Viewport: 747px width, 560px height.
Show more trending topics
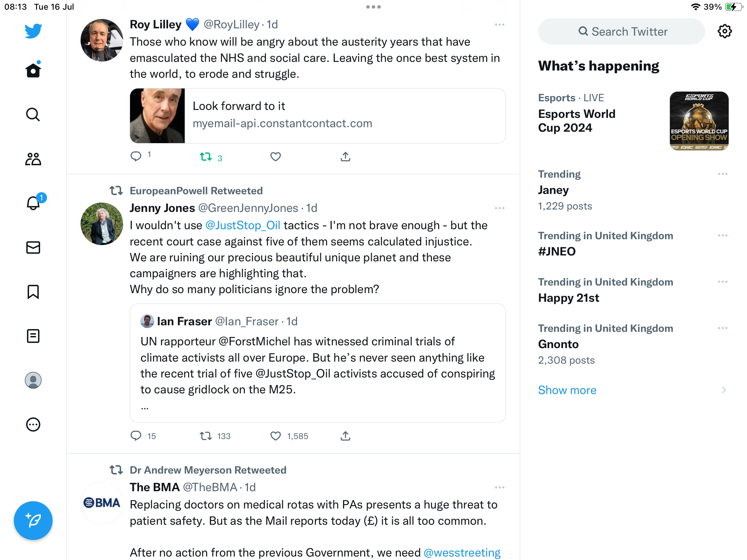click(x=567, y=390)
